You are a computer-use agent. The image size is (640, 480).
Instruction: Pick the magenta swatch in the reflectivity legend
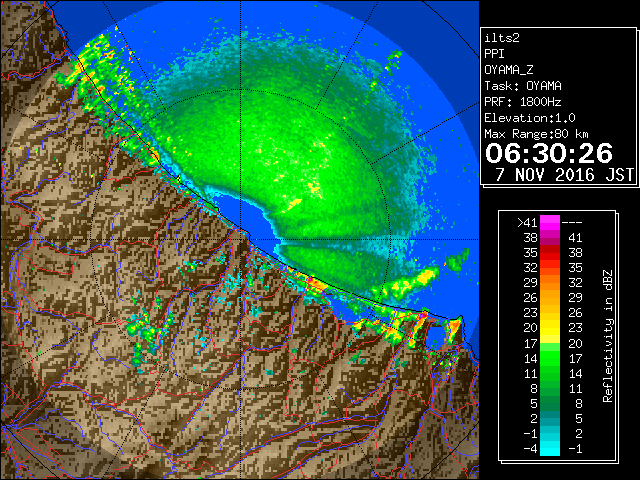pyautogui.click(x=550, y=223)
